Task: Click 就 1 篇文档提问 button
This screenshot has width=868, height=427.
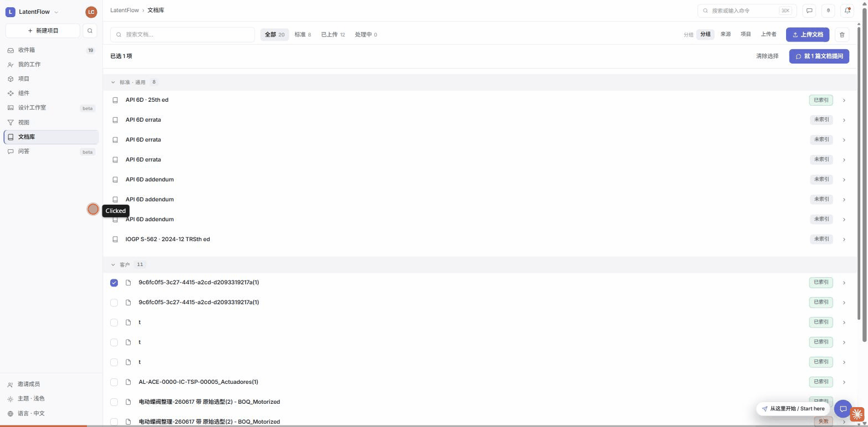Action: 819,56
